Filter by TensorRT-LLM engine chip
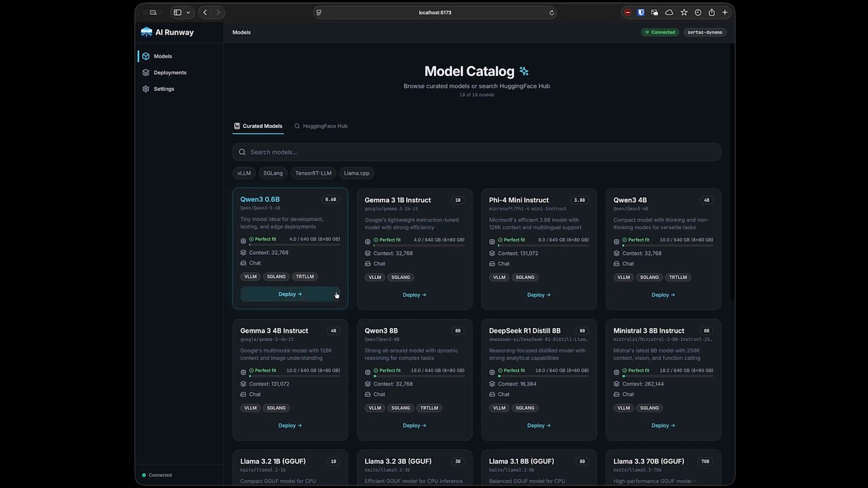Image resolution: width=868 pixels, height=488 pixels. [x=313, y=173]
